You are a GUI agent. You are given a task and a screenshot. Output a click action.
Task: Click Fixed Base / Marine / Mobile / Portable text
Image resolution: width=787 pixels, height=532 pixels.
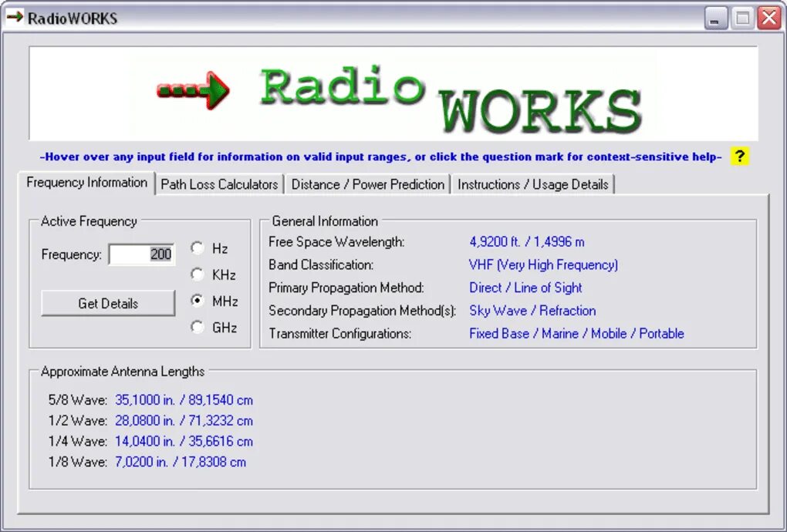[576, 333]
